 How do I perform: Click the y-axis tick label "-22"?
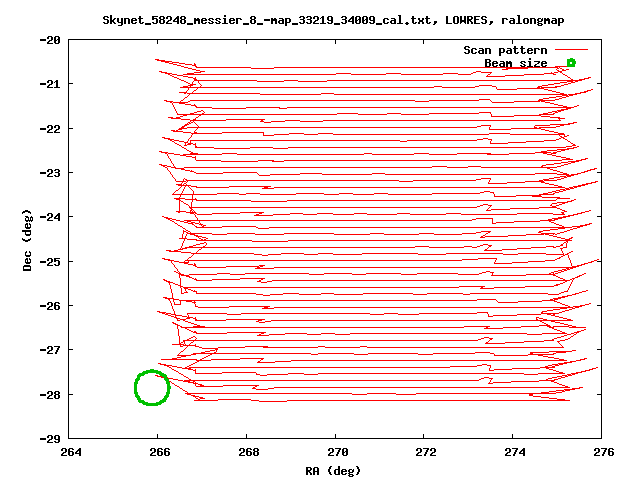[x=50, y=129]
